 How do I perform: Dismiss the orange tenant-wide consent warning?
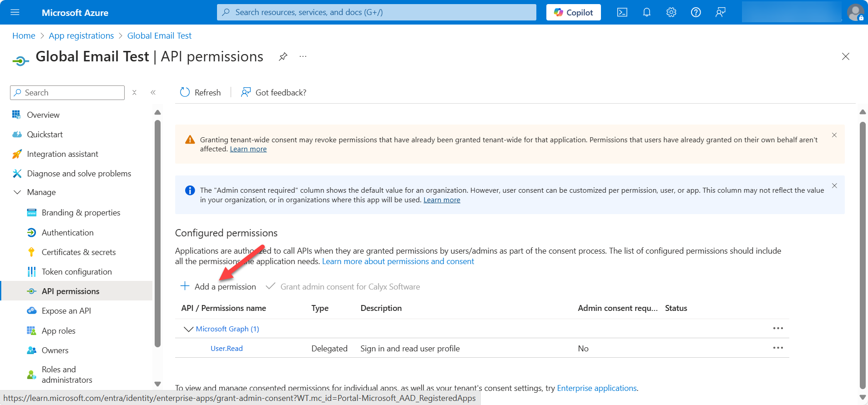[834, 135]
